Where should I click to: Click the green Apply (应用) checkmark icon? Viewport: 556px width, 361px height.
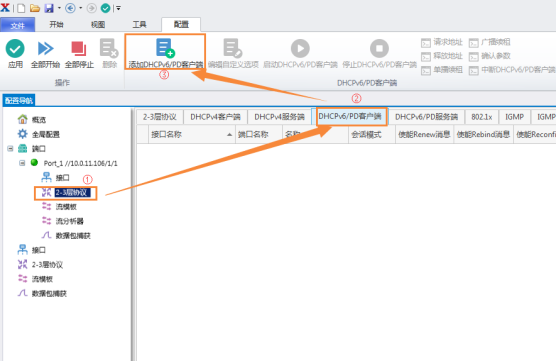15,49
